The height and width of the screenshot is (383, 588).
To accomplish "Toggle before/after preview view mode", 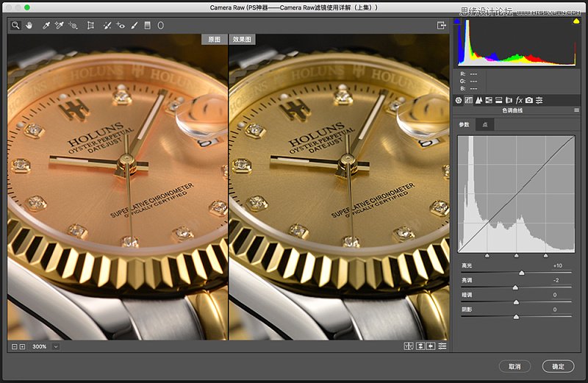I will (x=409, y=346).
